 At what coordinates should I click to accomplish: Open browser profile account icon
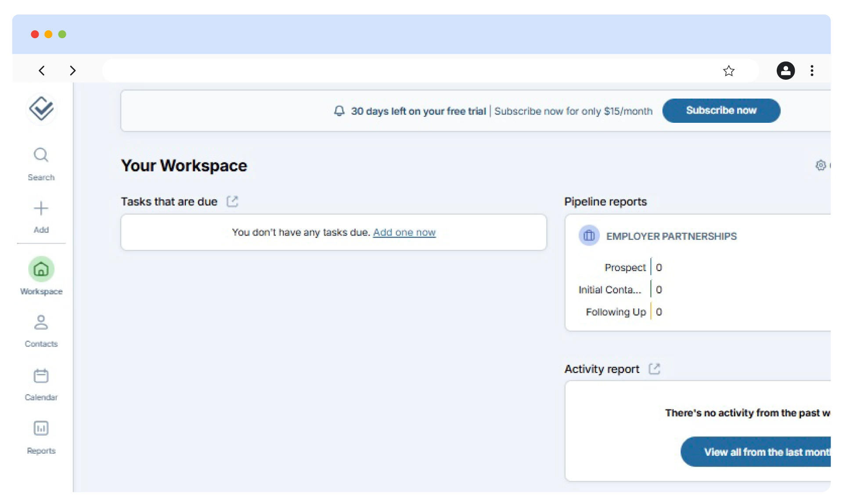pyautogui.click(x=785, y=71)
